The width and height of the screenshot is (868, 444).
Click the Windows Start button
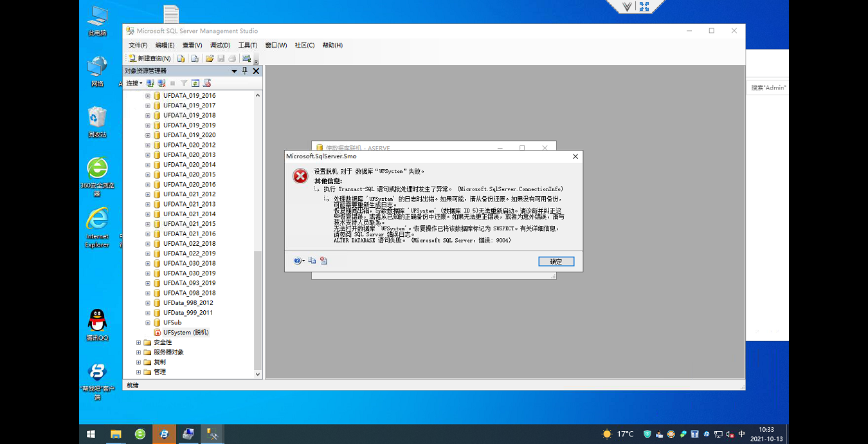[x=91, y=434]
